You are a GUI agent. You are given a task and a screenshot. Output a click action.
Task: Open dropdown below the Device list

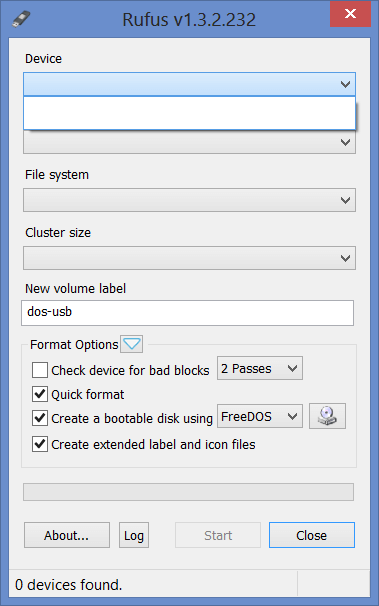[x=189, y=142]
